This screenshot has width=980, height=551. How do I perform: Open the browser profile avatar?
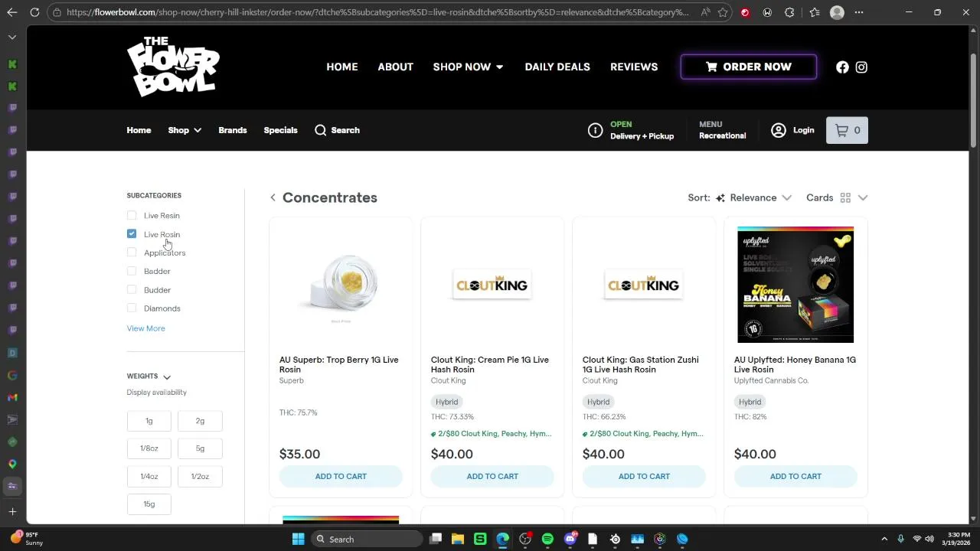click(x=837, y=12)
